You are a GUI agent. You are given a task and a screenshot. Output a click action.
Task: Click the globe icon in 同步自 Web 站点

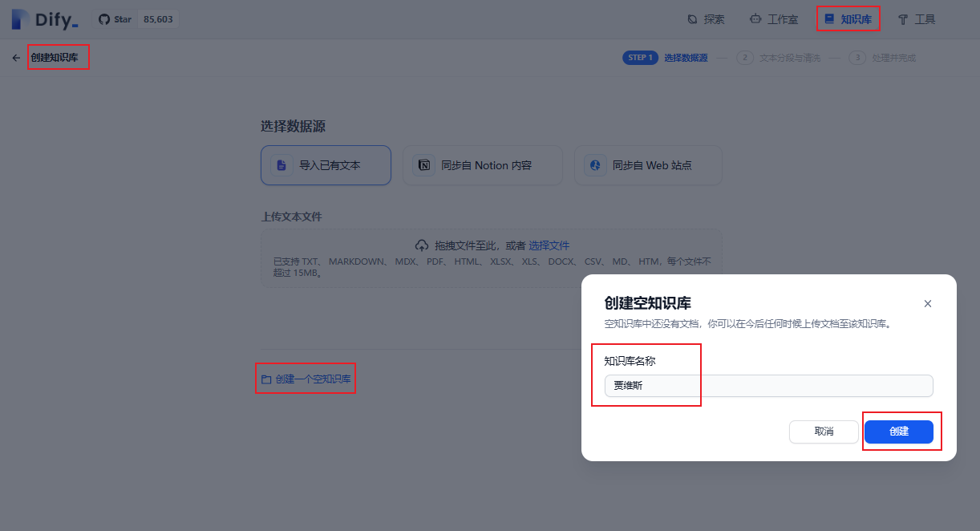click(x=595, y=165)
